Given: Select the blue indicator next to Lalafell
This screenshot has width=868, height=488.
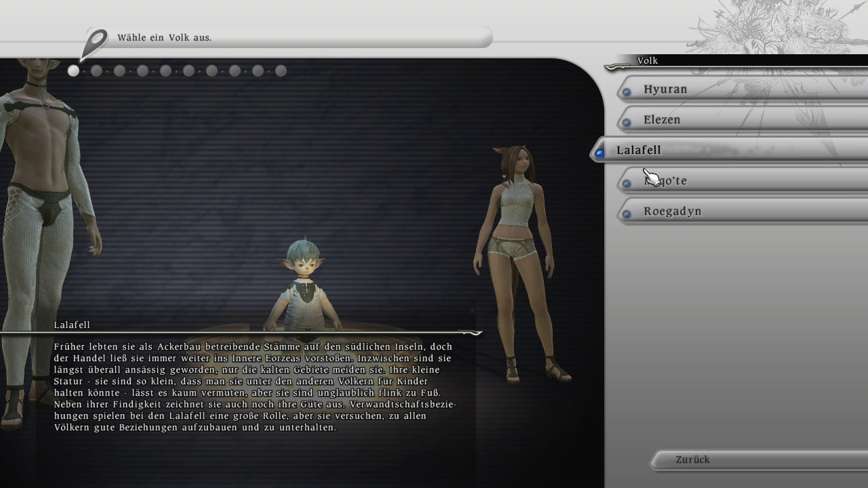Looking at the screenshot, I should point(599,153).
